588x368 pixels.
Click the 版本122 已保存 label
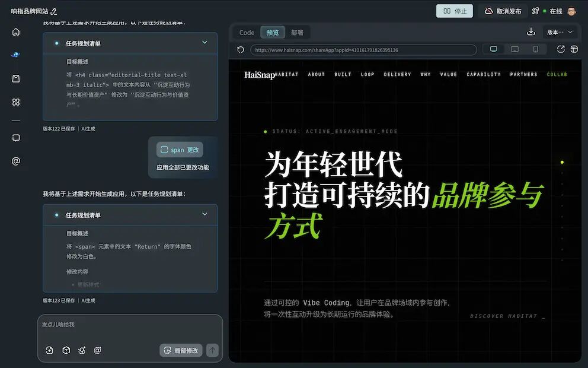click(59, 129)
